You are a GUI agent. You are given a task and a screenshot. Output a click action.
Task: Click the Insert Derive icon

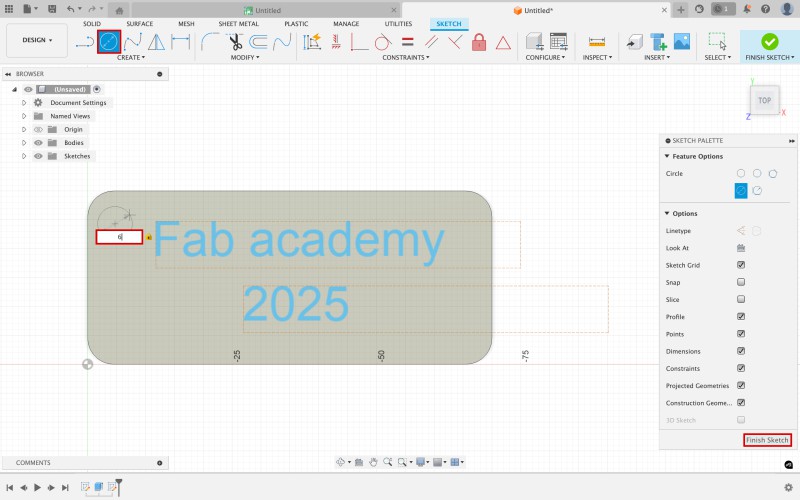click(635, 42)
